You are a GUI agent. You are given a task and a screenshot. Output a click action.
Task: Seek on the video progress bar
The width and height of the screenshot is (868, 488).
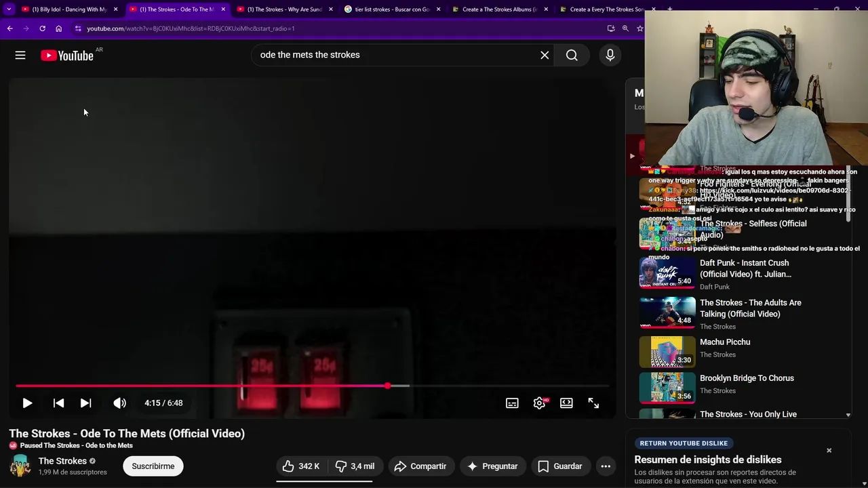pyautogui.click(x=313, y=386)
